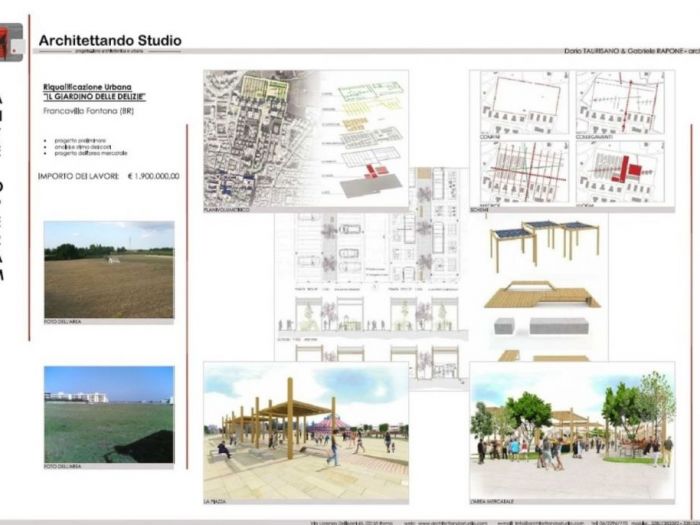This screenshot has height=525, width=700.
Task: Click the first bullet "progetto preliminare"
Action: pyautogui.click(x=80, y=140)
